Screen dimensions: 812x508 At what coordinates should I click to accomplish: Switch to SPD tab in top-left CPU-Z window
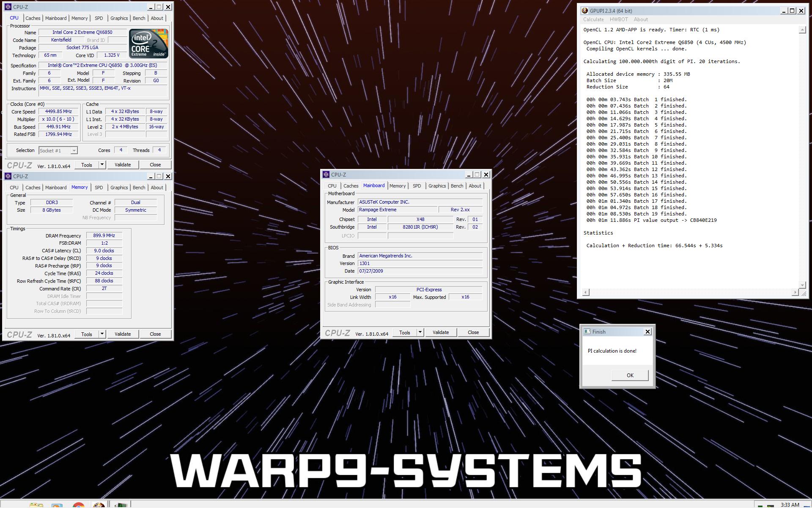coord(99,18)
